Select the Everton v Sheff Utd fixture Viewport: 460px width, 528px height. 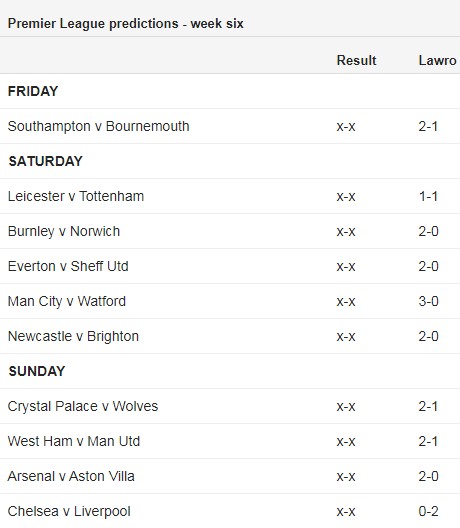click(68, 266)
